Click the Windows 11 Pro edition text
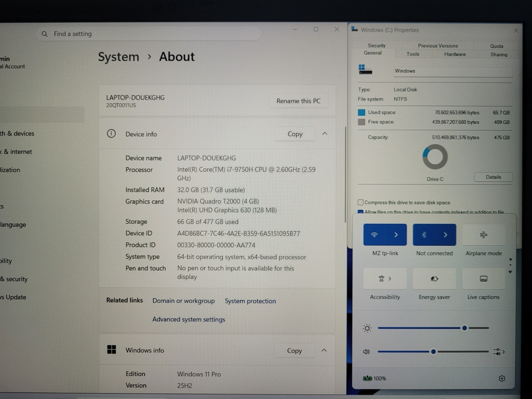532x399 pixels. click(199, 374)
